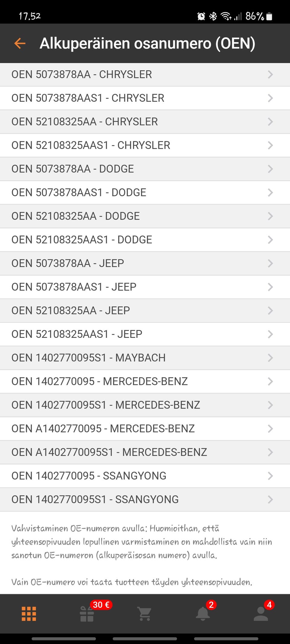Viewport: 290px width, 644px height.
Task: Tap the orange back arrow
Action: (x=20, y=43)
